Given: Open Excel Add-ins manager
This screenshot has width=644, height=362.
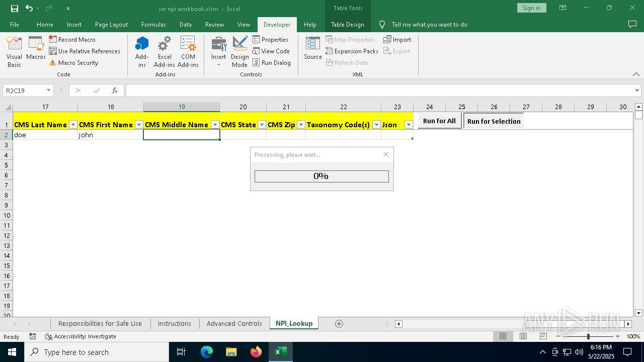Looking at the screenshot, I should pyautogui.click(x=165, y=52).
